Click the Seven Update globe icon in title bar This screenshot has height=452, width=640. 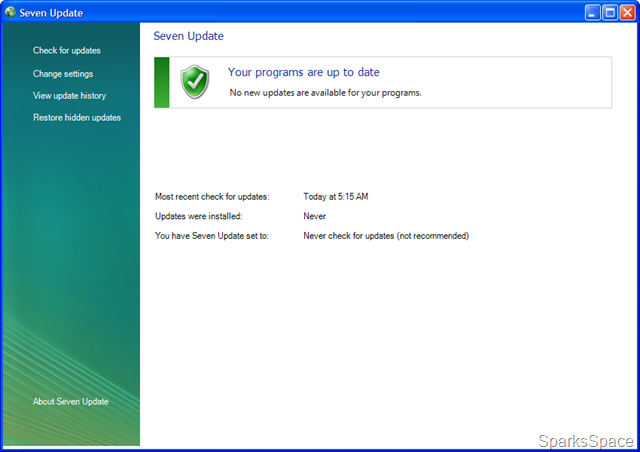point(10,12)
